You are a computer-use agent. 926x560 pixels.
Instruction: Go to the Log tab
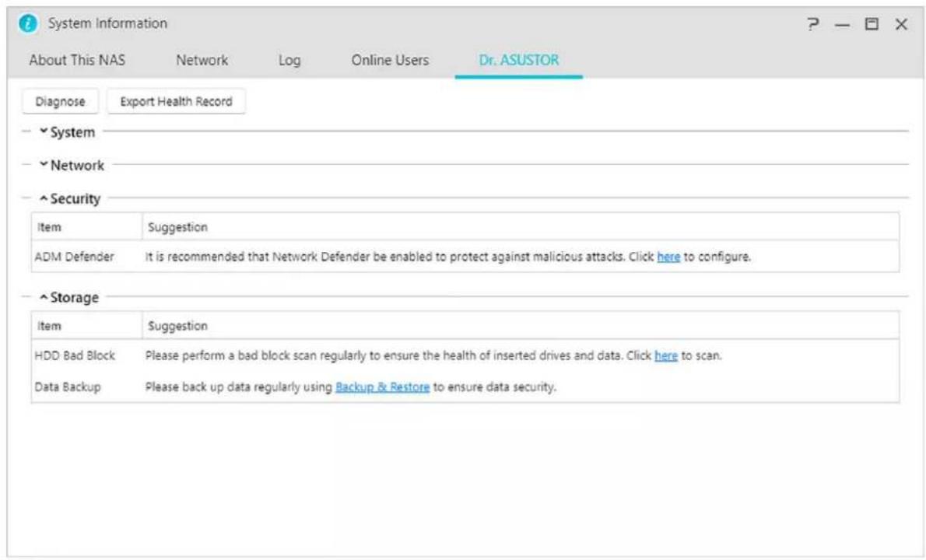tap(289, 60)
